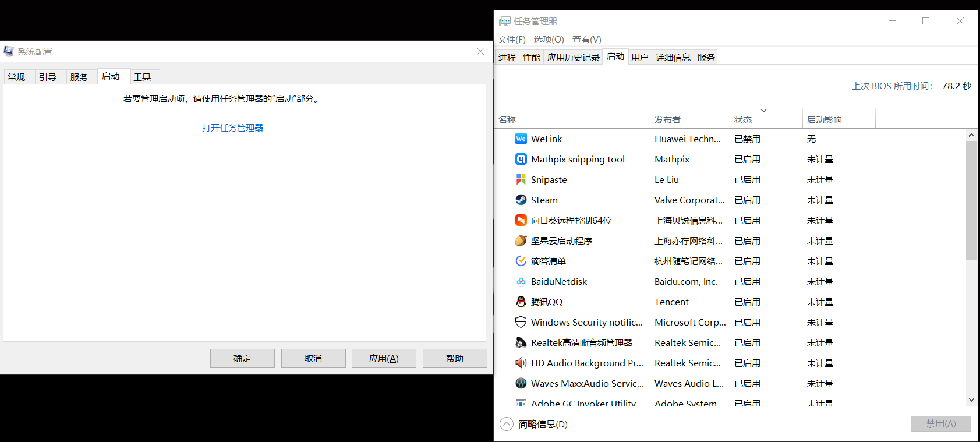Click the 帮助 button
Image resolution: width=980 pixels, height=442 pixels.
[x=455, y=358]
